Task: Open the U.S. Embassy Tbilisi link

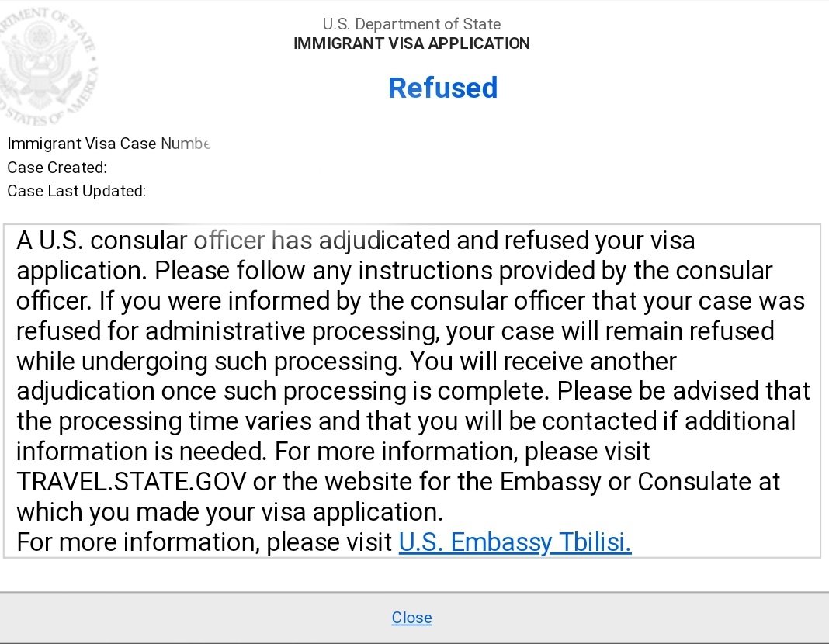Action: click(x=515, y=542)
